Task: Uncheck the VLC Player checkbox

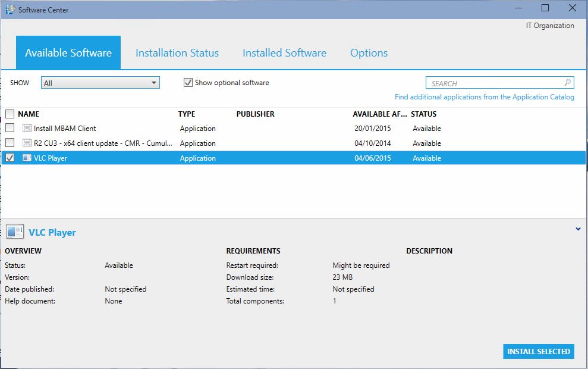Action: pos(10,158)
